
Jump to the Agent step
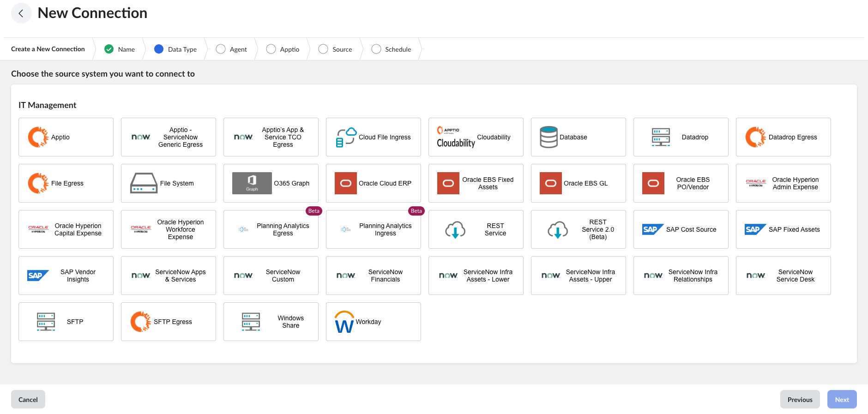click(x=231, y=49)
